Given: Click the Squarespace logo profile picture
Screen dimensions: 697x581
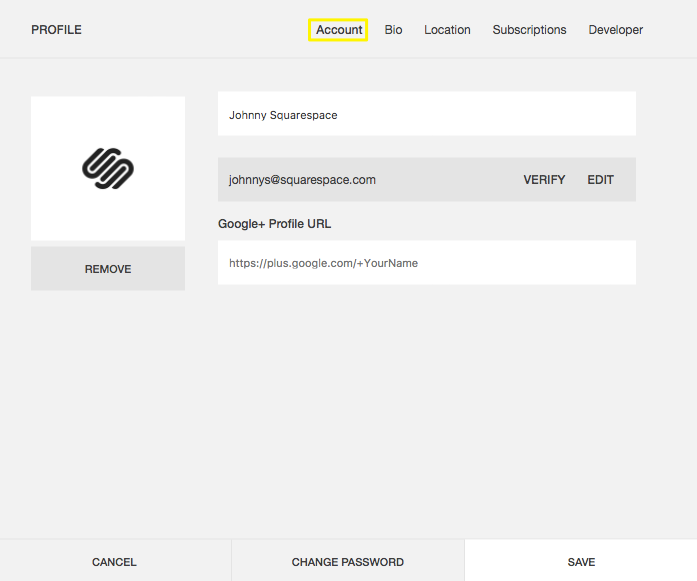Looking at the screenshot, I should [x=108, y=168].
